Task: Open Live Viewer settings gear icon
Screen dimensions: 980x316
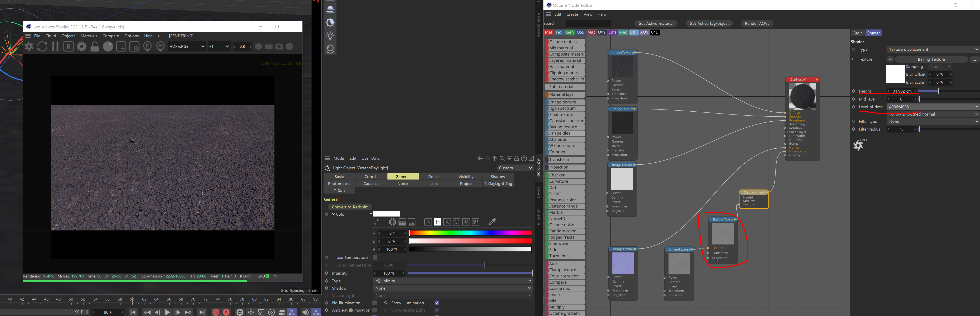Action: pos(81,46)
